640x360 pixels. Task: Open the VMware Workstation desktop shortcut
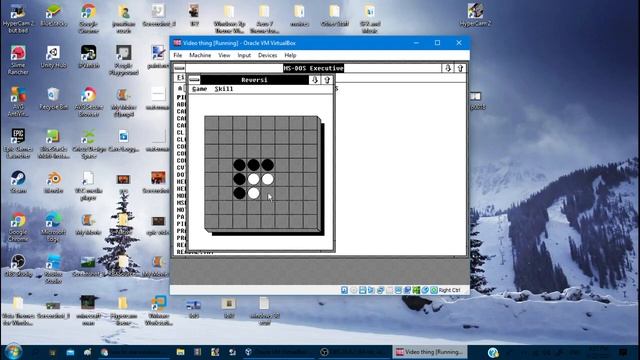pos(158,311)
